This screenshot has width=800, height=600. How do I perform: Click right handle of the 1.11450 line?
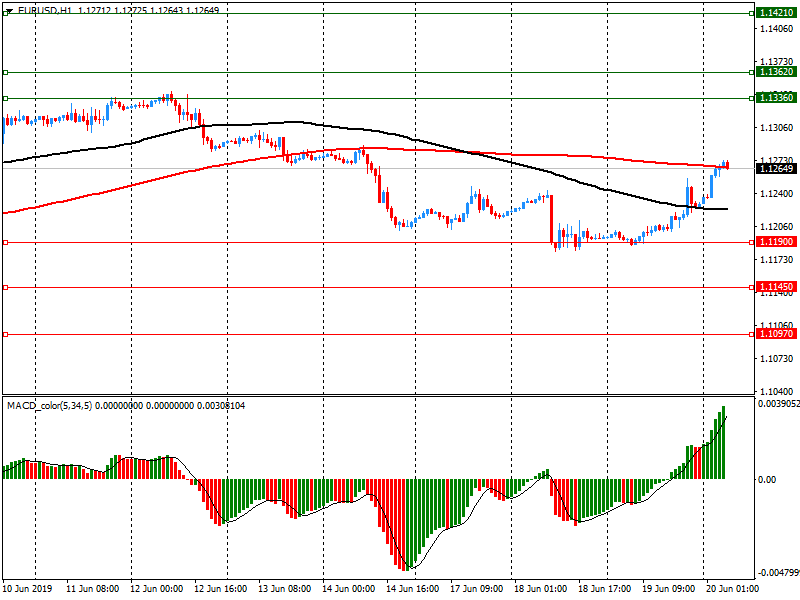(x=752, y=288)
